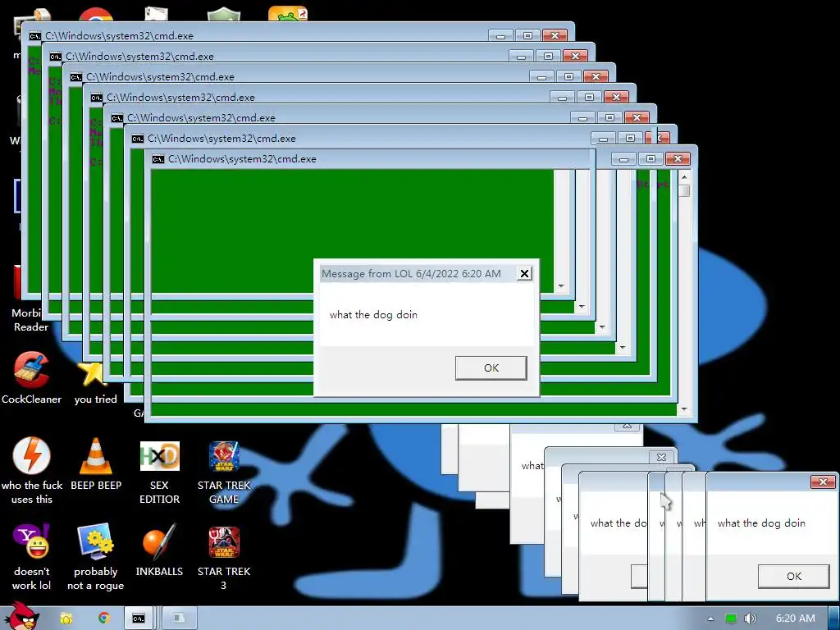The width and height of the screenshot is (840, 630).
Task: Click the green network tray icon
Action: (731, 619)
